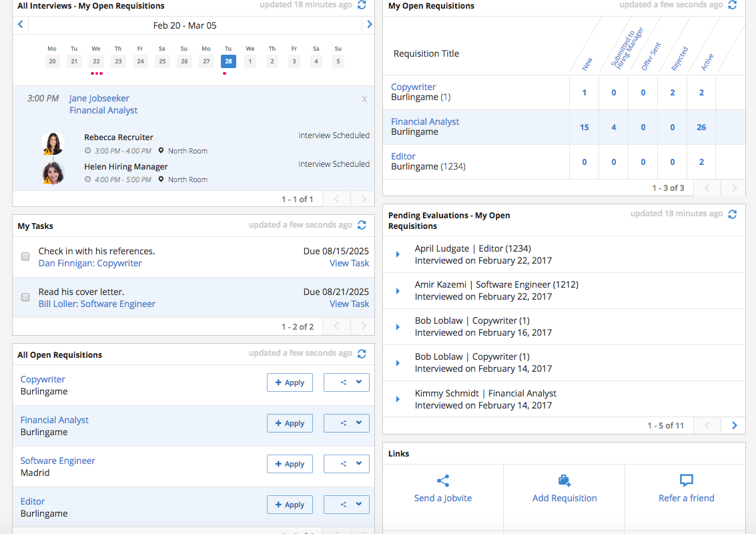Click the Refer a friend chat icon
756x534 pixels.
pyautogui.click(x=686, y=481)
